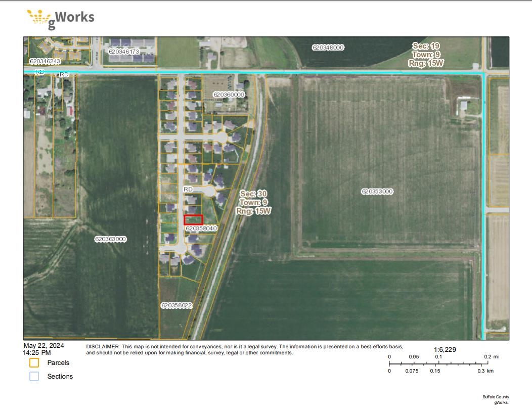Screen dimensions: 532x412
Task: Click the Buffalo County gWorks credit
Action: 496,399
